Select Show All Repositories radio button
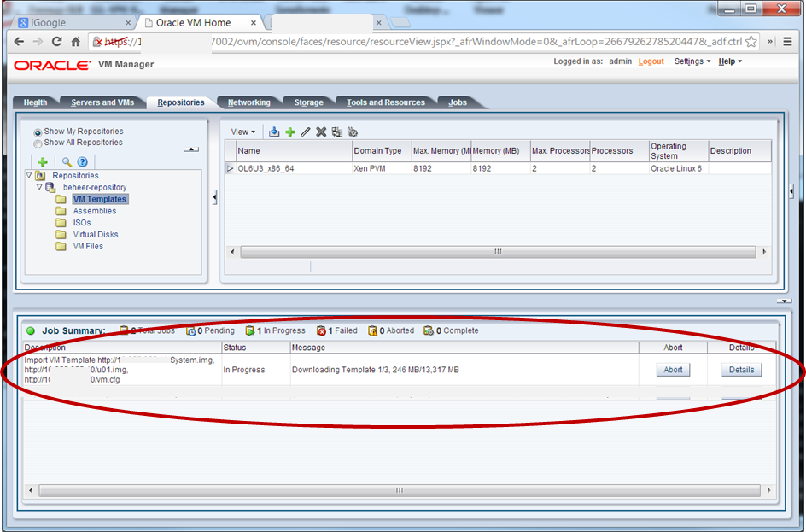This screenshot has height=532, width=806. click(38, 143)
